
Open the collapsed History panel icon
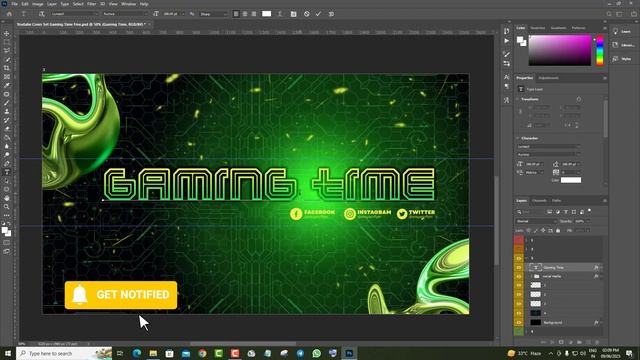pos(507,31)
